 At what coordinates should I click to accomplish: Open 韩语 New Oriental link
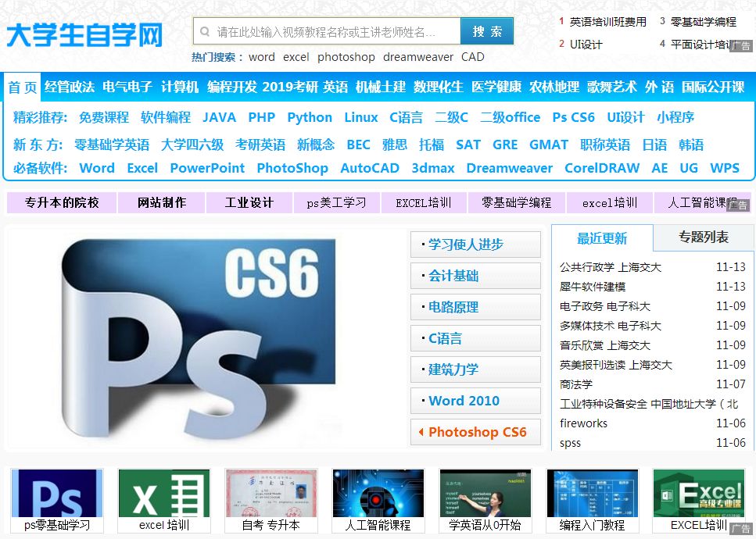[691, 145]
